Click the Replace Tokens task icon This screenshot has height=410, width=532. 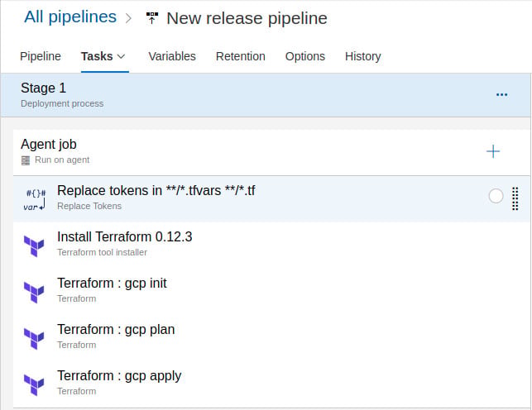[34, 199]
